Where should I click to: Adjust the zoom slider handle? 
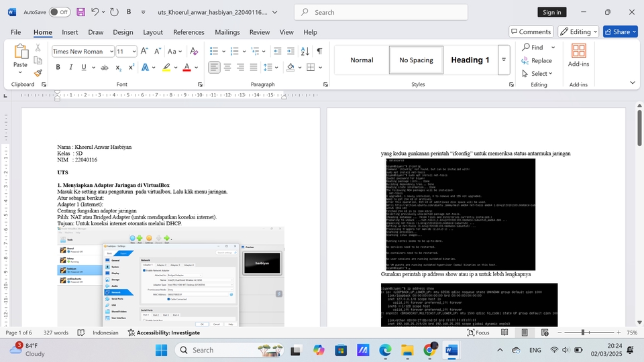point(582,333)
